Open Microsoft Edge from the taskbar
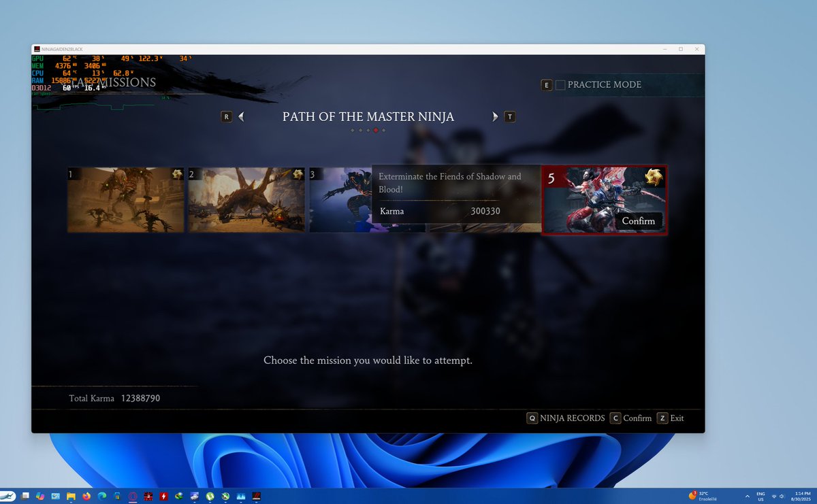 pyautogui.click(x=102, y=496)
